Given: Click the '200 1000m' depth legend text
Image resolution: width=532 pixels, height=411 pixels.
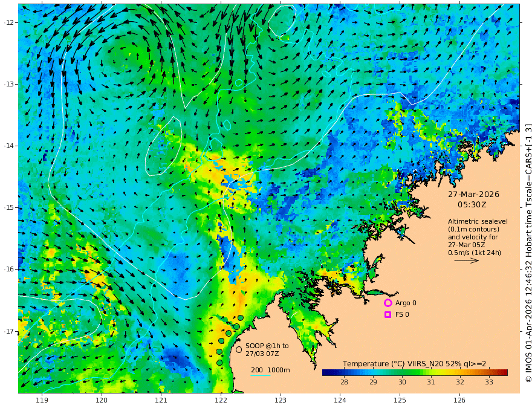Looking at the screenshot, I should [x=270, y=370].
